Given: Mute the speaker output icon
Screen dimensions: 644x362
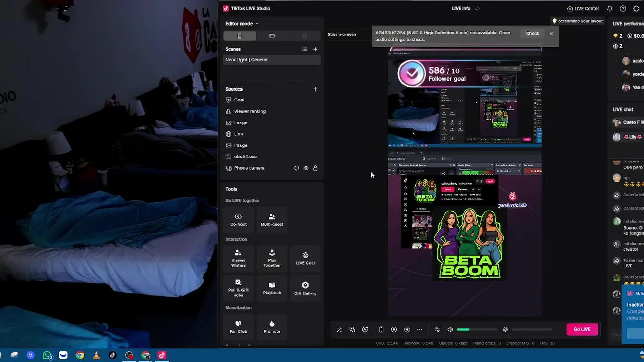Looking at the screenshot, I should coord(450,330).
